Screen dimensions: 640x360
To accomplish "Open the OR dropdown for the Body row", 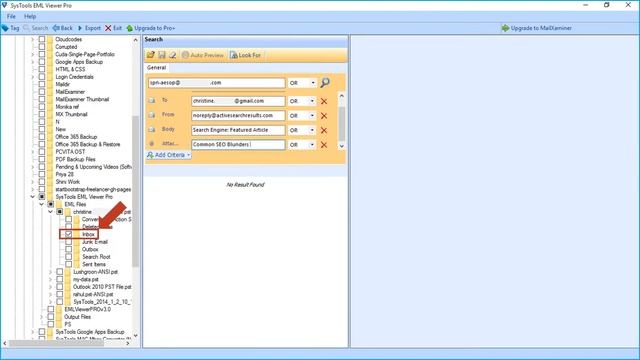I will click(x=312, y=130).
